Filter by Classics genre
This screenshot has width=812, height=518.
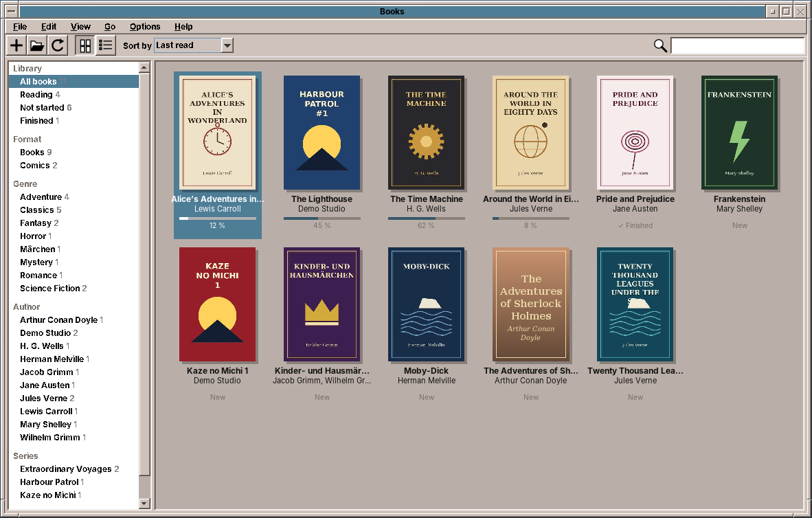74,210
